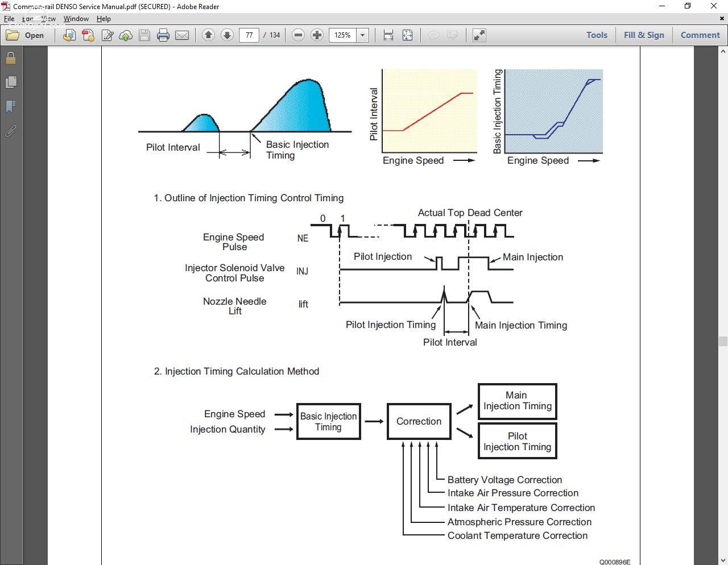Click the 'Nozzle Needle Lift' label
The image size is (728, 565).
(x=235, y=306)
